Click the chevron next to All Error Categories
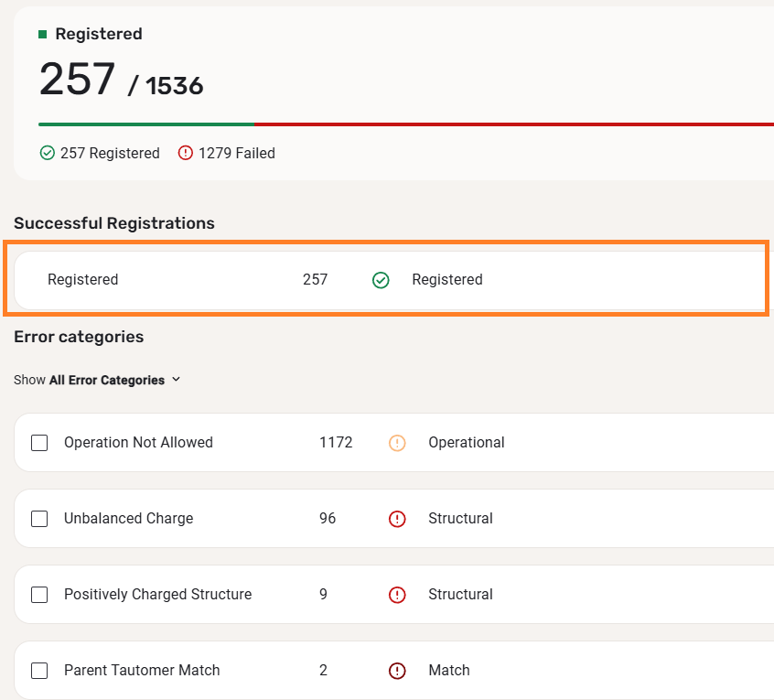The image size is (774, 700). [177, 380]
